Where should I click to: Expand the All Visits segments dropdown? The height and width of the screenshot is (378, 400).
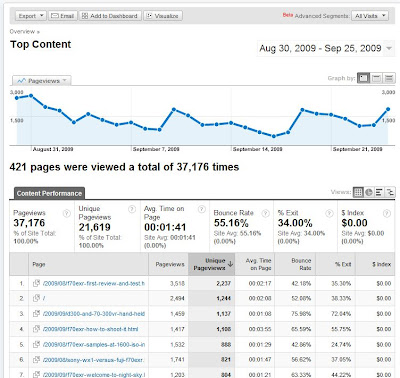[x=370, y=16]
